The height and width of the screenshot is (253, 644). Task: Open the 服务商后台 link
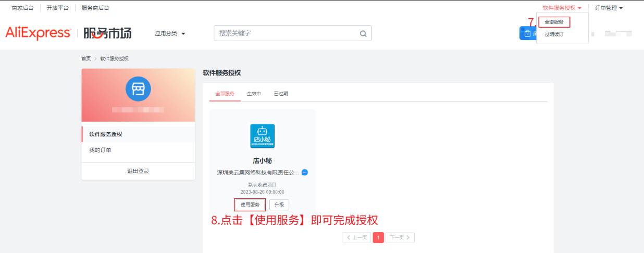pos(95,8)
